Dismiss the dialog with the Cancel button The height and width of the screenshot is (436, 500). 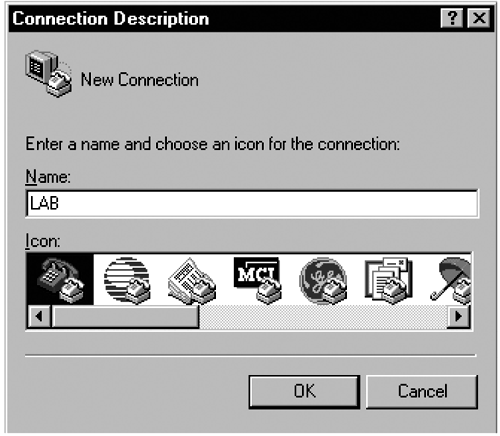point(422,392)
